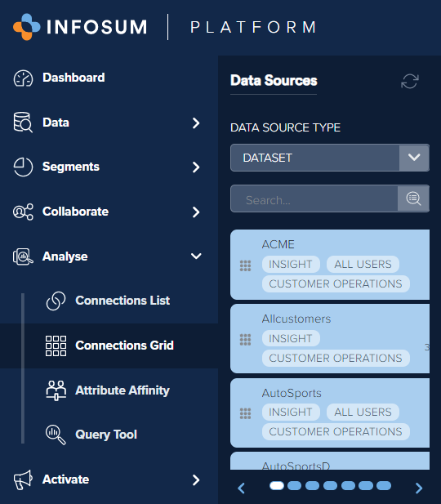Select the fourth pagination dot
Screen dimensions: 441x504
click(x=330, y=485)
